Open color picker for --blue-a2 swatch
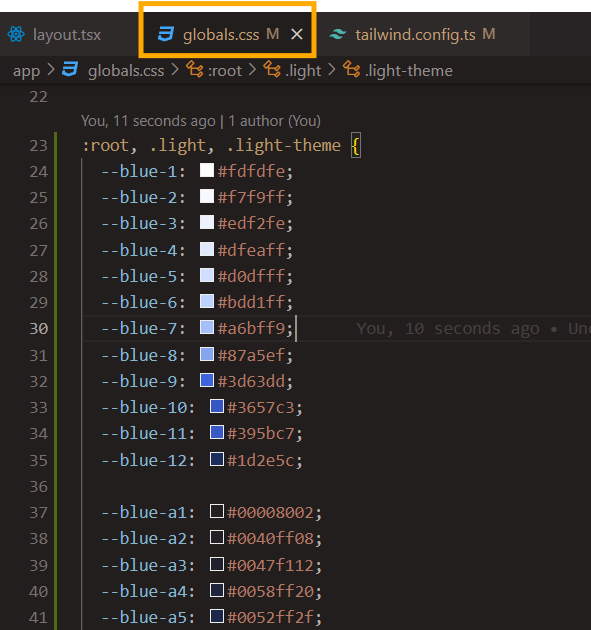The height and width of the screenshot is (630, 591). 217,538
